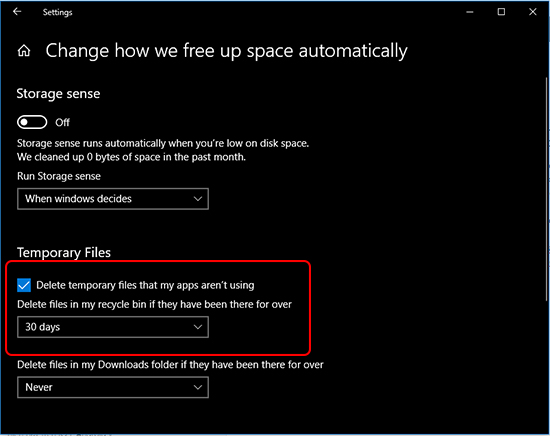Open Settings home via house icon
Screen dimensions: 550x436
click(24, 51)
